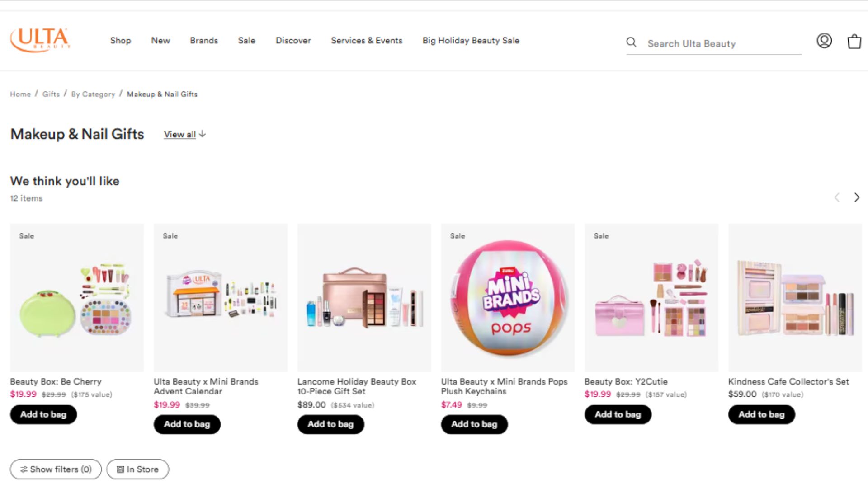Image resolution: width=868 pixels, height=488 pixels.
Task: Add Lancome Holiday Beauty Box to bag
Action: coord(330,424)
